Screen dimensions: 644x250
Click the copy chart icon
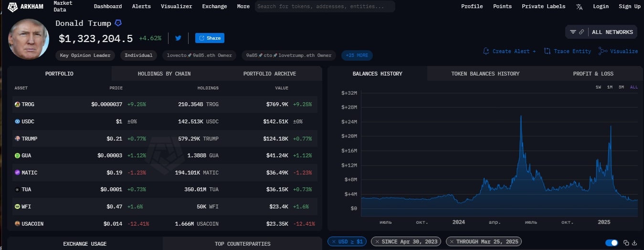(626, 243)
